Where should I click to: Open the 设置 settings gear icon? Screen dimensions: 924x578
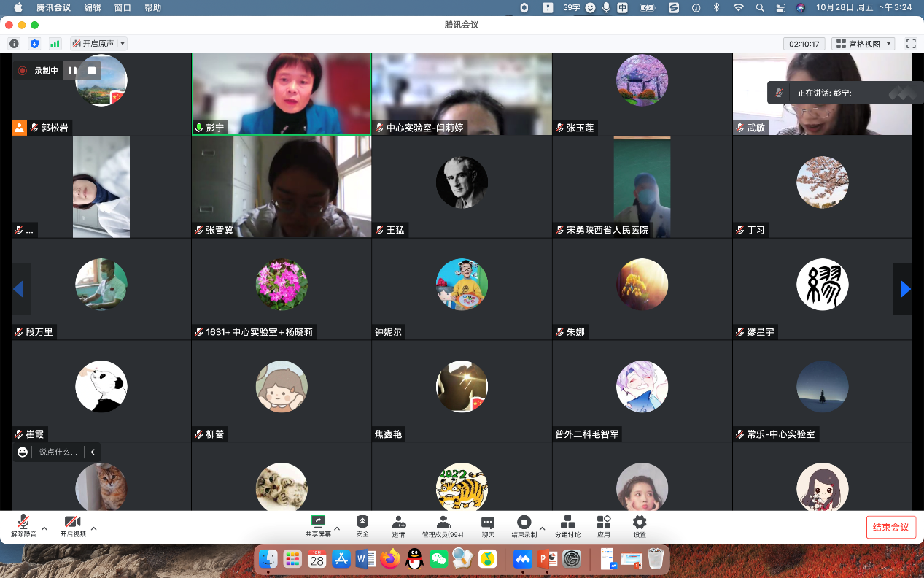tap(640, 522)
